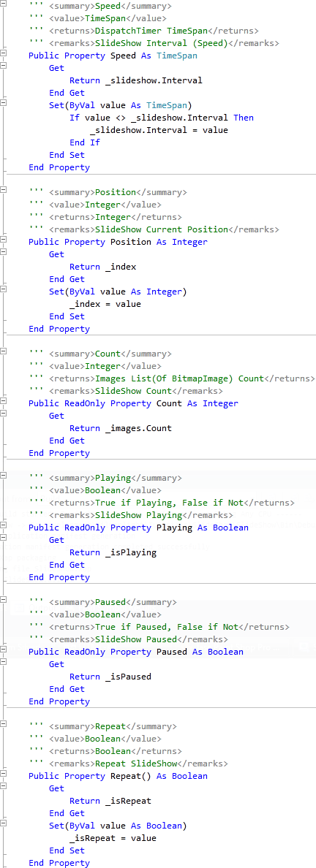316x868 pixels.
Task: Collapse the Repeat summary comment block
Action: [x=3, y=723]
